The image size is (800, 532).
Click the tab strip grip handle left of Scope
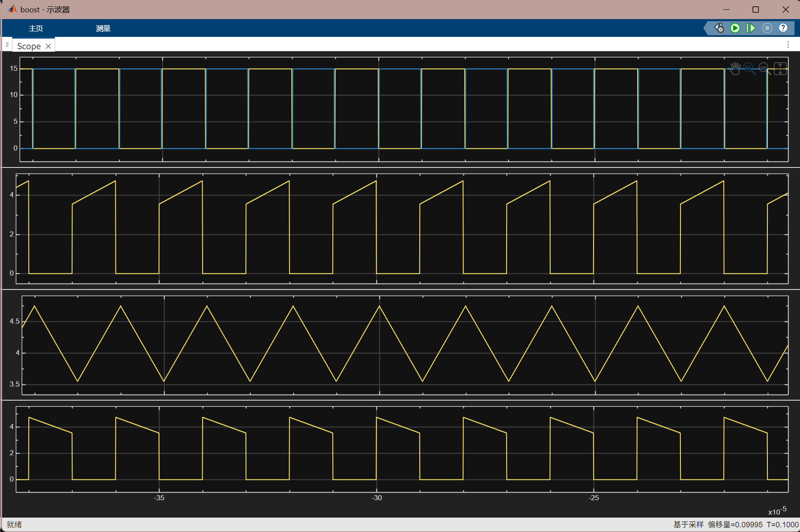pos(7,45)
